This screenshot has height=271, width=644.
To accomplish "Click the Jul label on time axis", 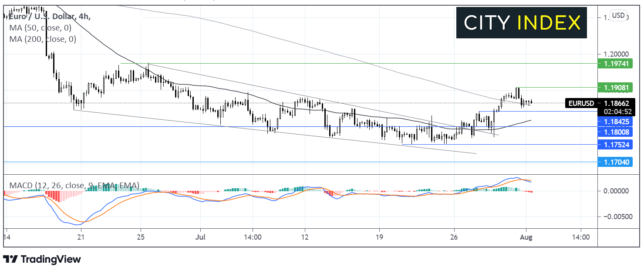I will coord(200,237).
